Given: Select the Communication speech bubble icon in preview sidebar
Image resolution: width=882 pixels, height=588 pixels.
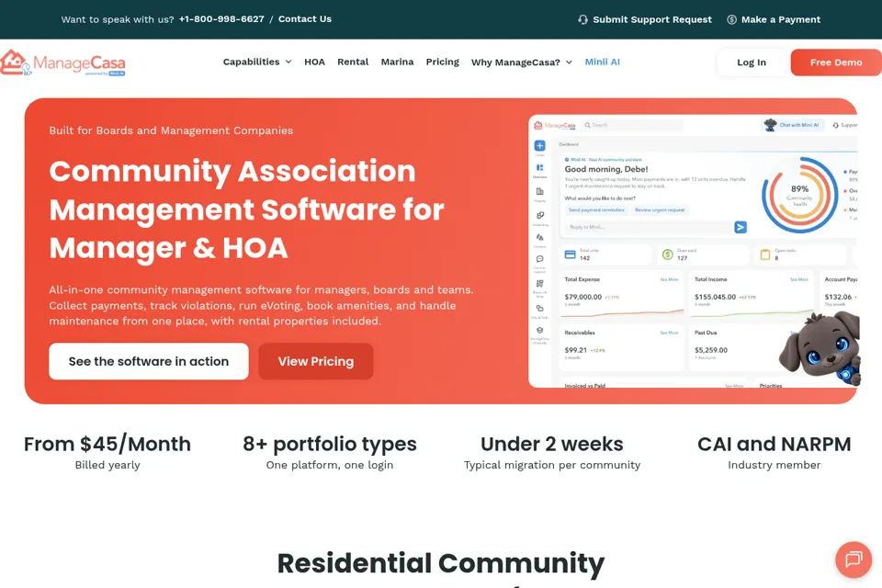Looking at the screenshot, I should click(539, 259).
